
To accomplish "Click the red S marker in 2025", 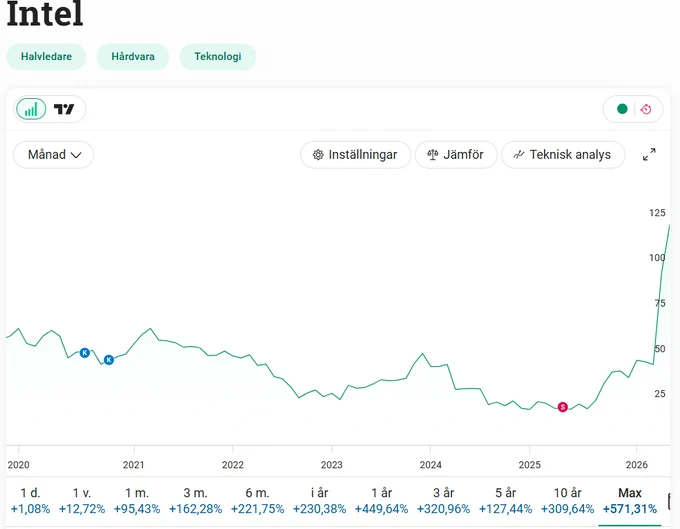I will [x=562, y=407].
